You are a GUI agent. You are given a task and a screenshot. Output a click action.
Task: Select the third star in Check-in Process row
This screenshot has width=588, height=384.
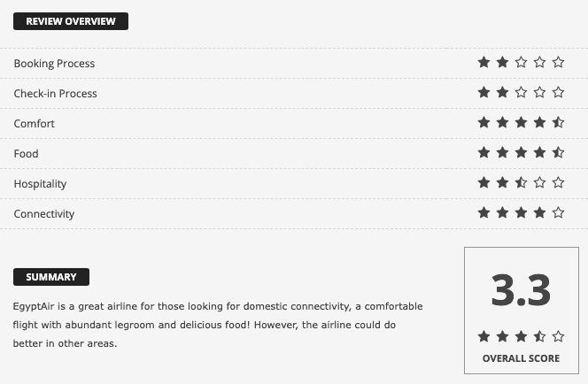click(521, 92)
